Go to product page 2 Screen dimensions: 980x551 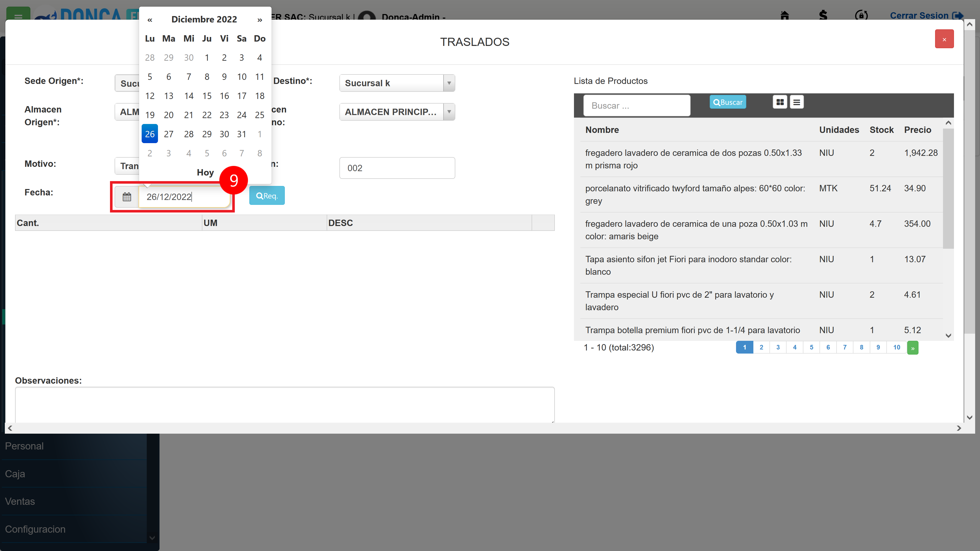[761, 347]
